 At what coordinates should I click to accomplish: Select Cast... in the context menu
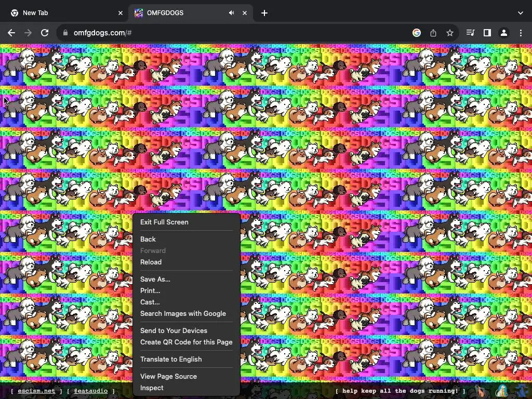[187, 302]
